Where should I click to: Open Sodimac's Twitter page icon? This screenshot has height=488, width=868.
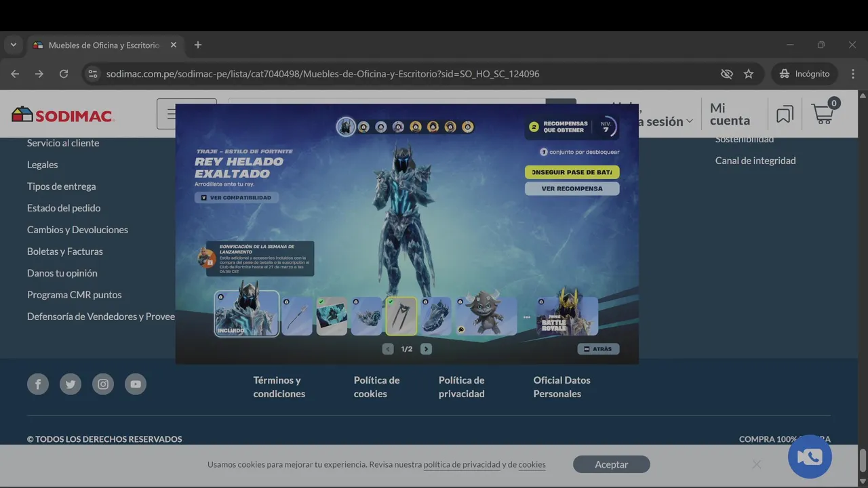pos(71,384)
